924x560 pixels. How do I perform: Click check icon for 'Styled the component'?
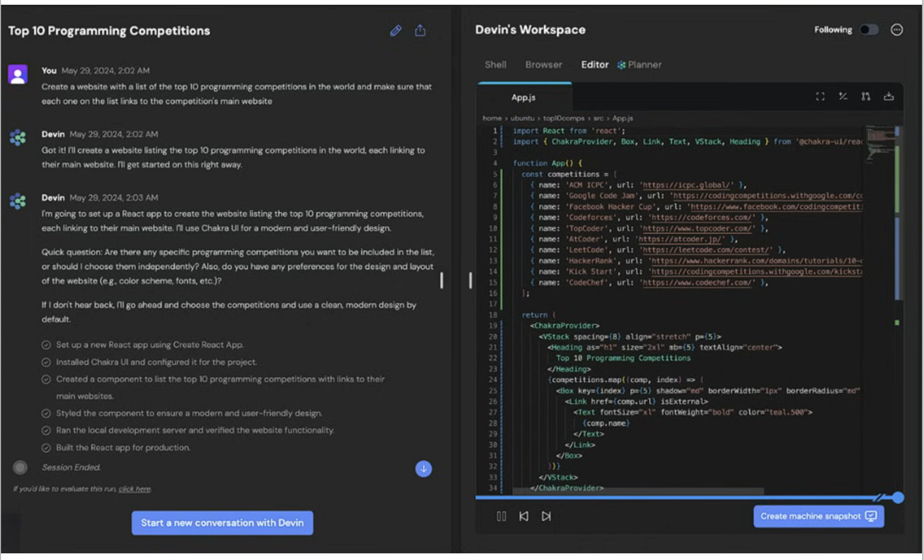tap(46, 414)
